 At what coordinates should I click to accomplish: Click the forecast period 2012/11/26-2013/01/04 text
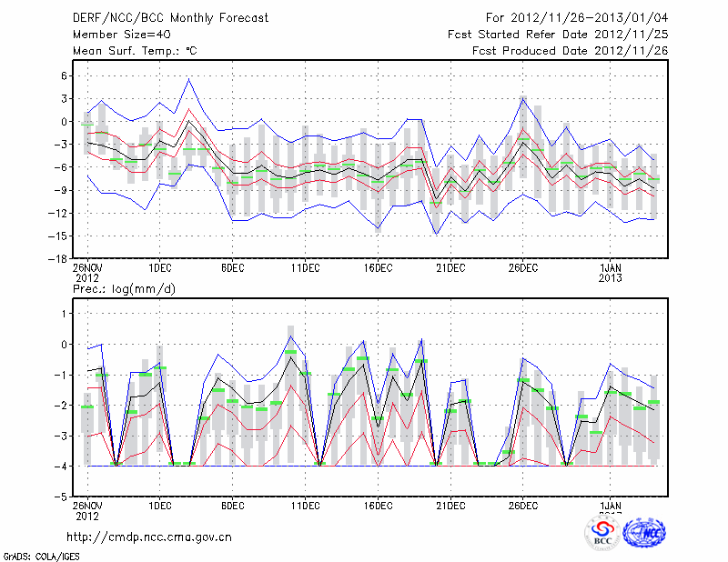tap(577, 17)
